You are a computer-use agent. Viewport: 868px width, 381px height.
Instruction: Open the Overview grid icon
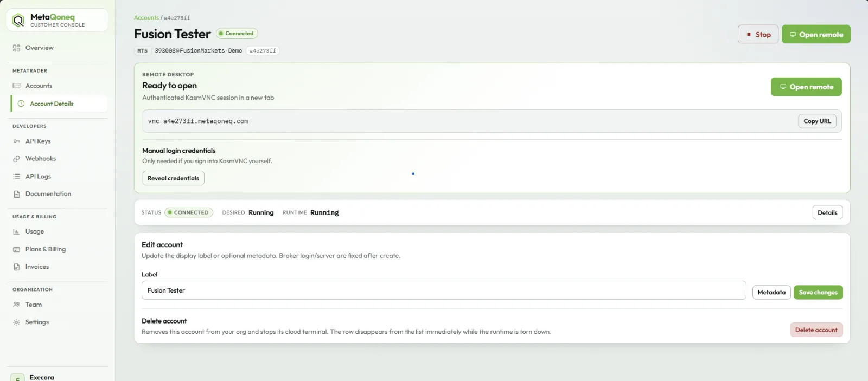click(x=16, y=48)
